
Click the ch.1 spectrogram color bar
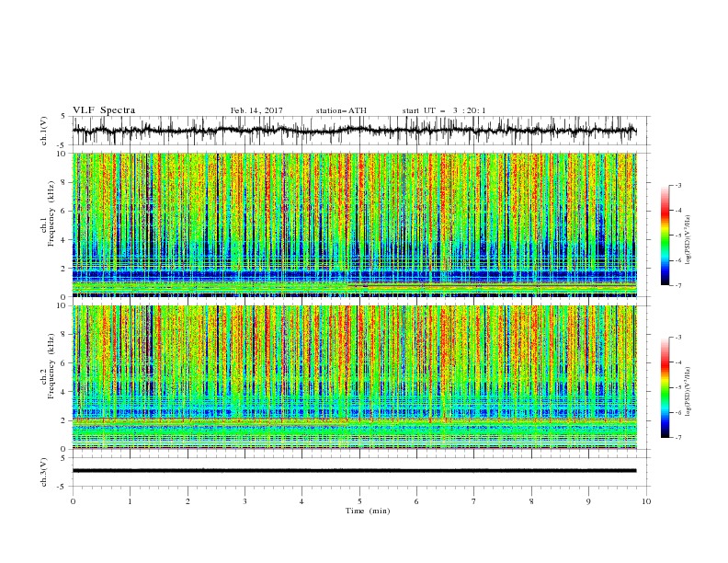[665, 236]
